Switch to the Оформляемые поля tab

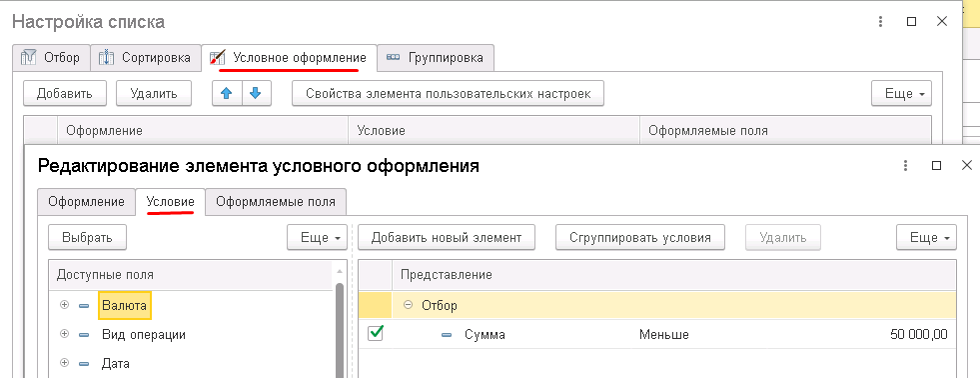276,202
